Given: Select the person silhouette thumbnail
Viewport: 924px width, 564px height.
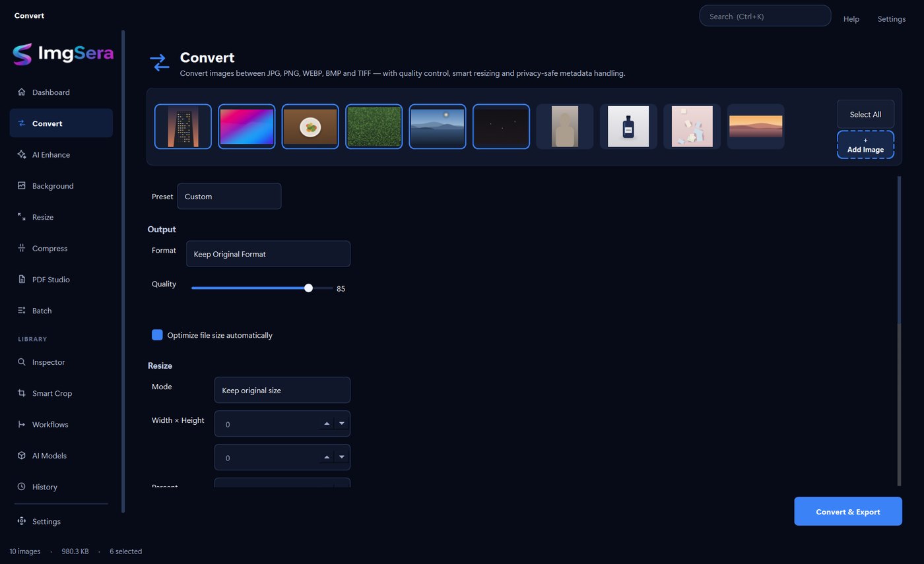Looking at the screenshot, I should coord(565,127).
